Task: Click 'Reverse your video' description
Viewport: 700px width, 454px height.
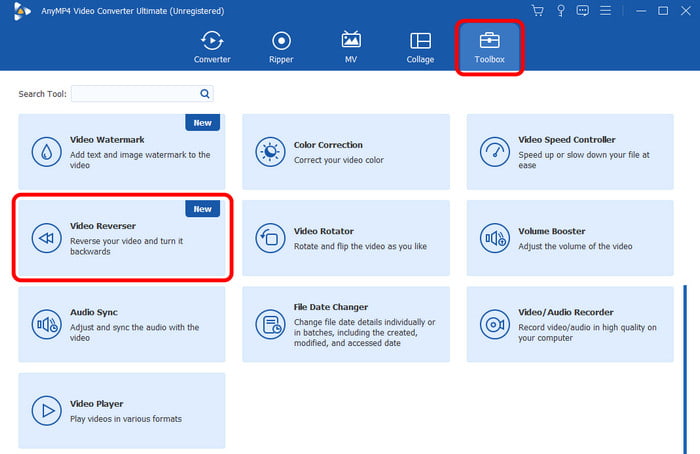Action: tap(126, 246)
